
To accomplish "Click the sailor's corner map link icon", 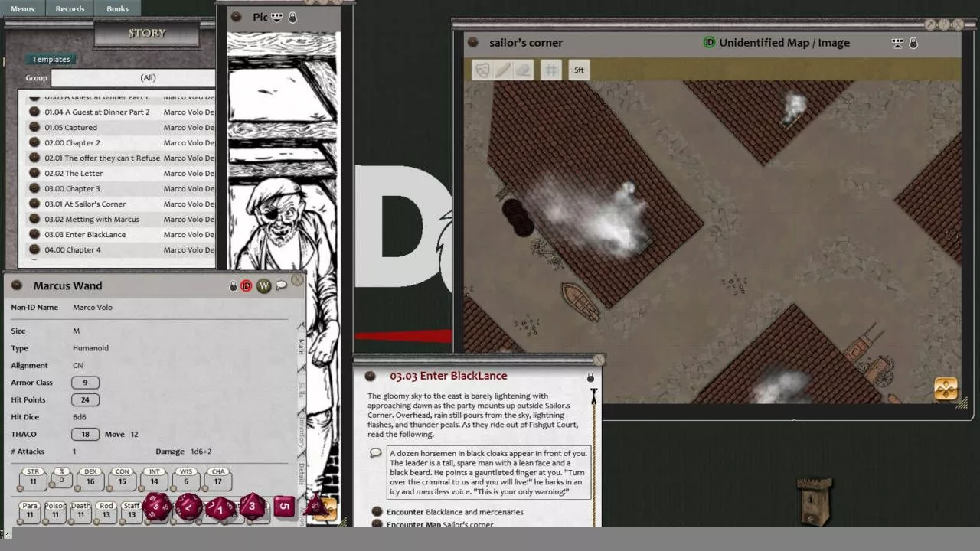I will (473, 43).
